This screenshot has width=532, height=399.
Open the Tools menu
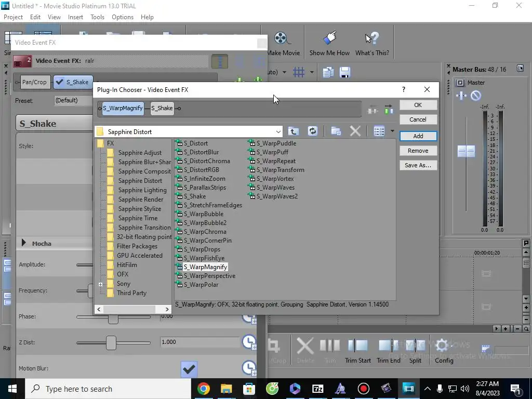(x=97, y=17)
